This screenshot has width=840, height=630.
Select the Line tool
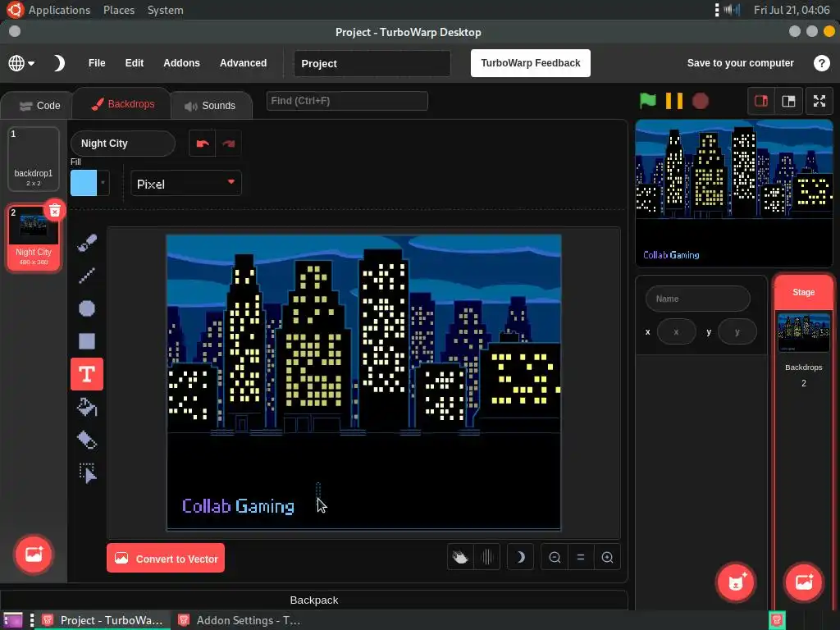pos(87,276)
